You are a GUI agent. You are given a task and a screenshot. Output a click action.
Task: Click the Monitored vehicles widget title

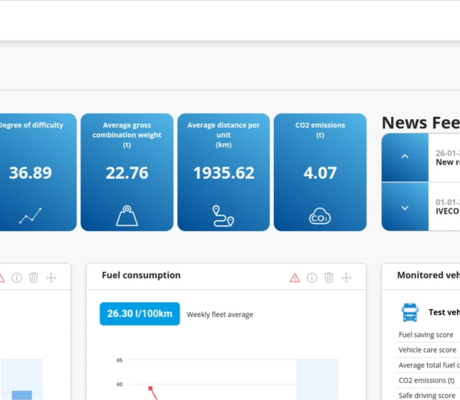tap(428, 275)
